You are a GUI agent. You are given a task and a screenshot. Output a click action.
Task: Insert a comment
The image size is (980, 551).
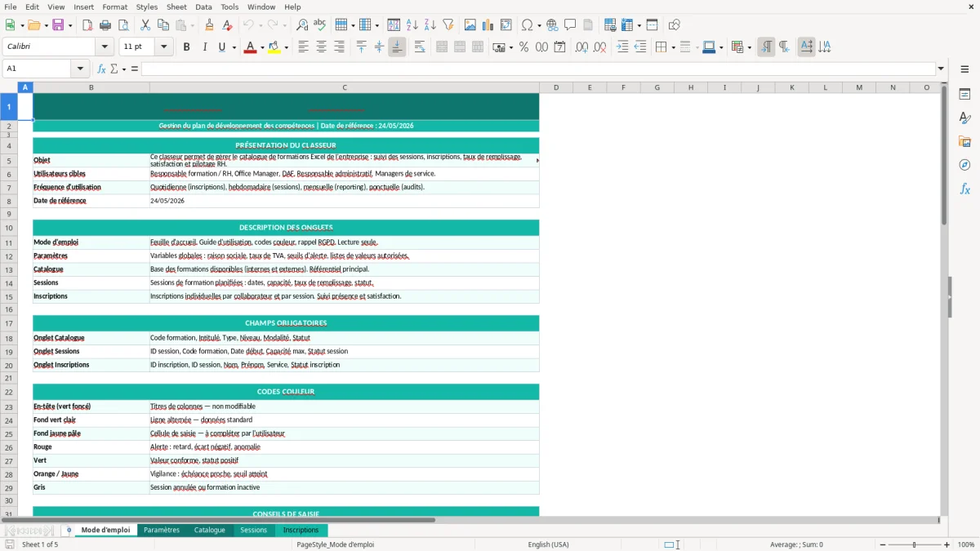click(571, 25)
